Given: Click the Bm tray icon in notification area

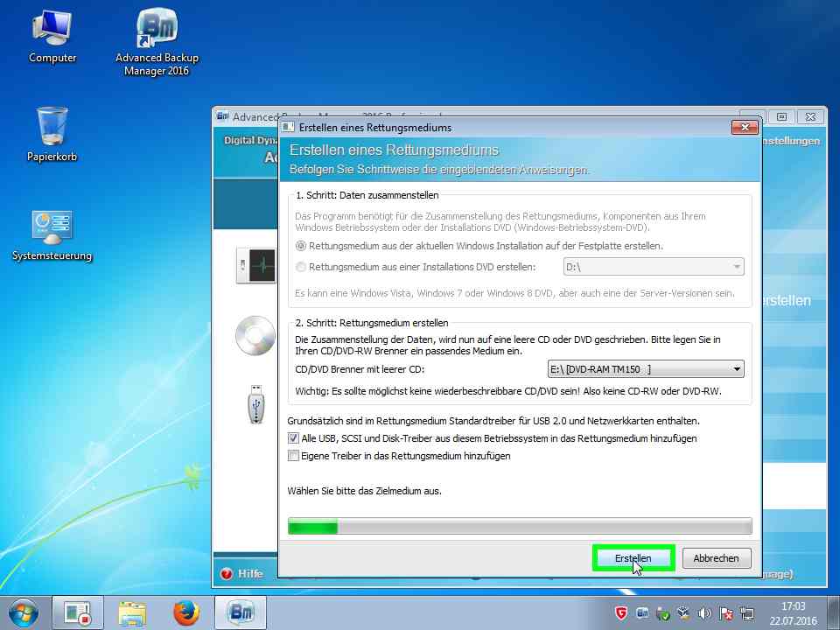Looking at the screenshot, I should [x=641, y=612].
